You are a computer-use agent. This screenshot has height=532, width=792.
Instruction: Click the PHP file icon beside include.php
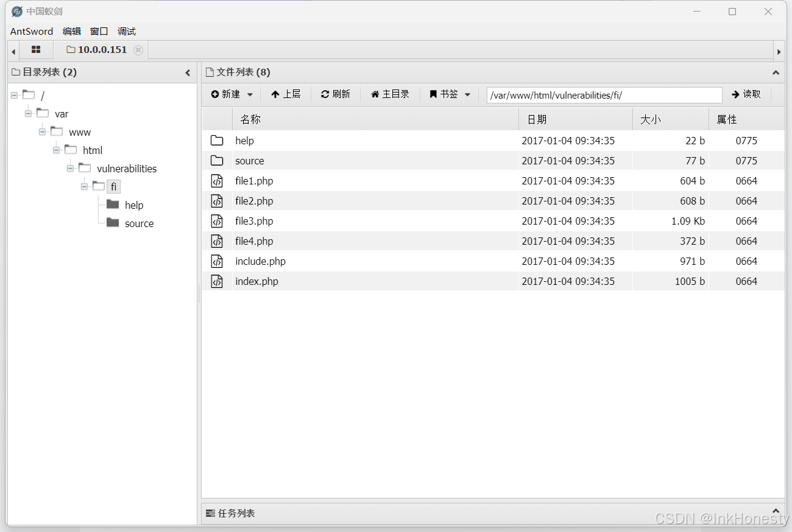(217, 261)
